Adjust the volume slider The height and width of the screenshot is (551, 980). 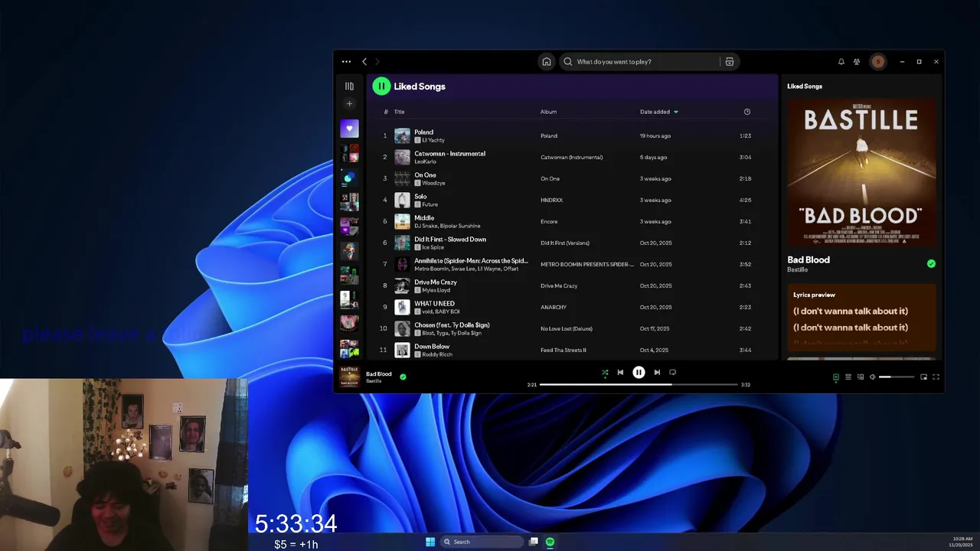(x=897, y=377)
